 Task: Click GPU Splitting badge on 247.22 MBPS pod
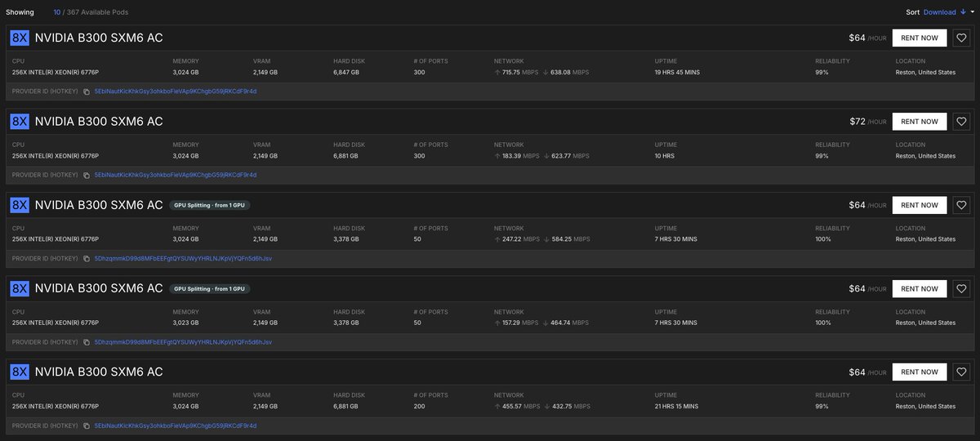pyautogui.click(x=210, y=205)
